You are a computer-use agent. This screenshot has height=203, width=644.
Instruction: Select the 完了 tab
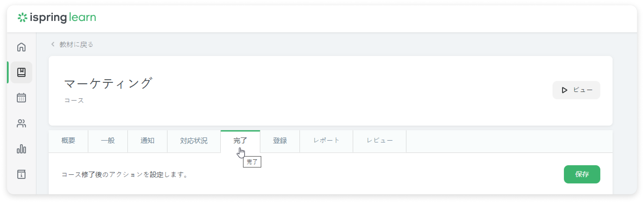(240, 141)
